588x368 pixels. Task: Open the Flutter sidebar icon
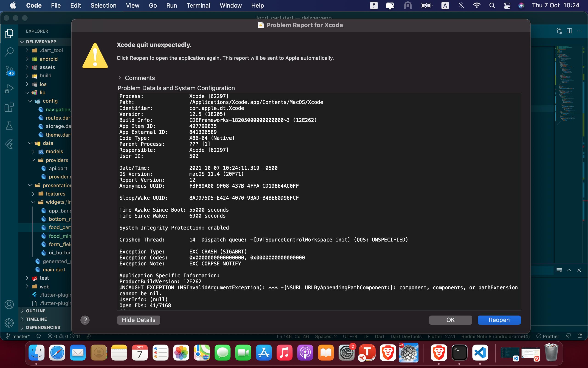9,144
